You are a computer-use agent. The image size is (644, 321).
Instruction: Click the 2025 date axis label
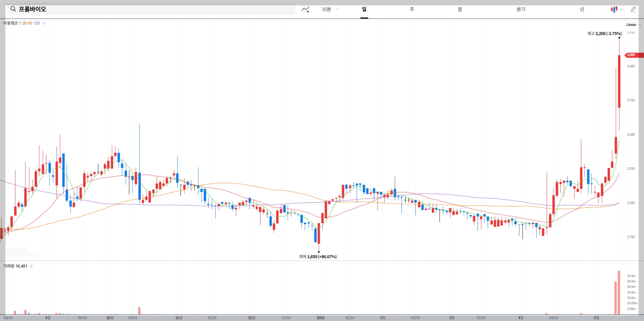[321, 318]
